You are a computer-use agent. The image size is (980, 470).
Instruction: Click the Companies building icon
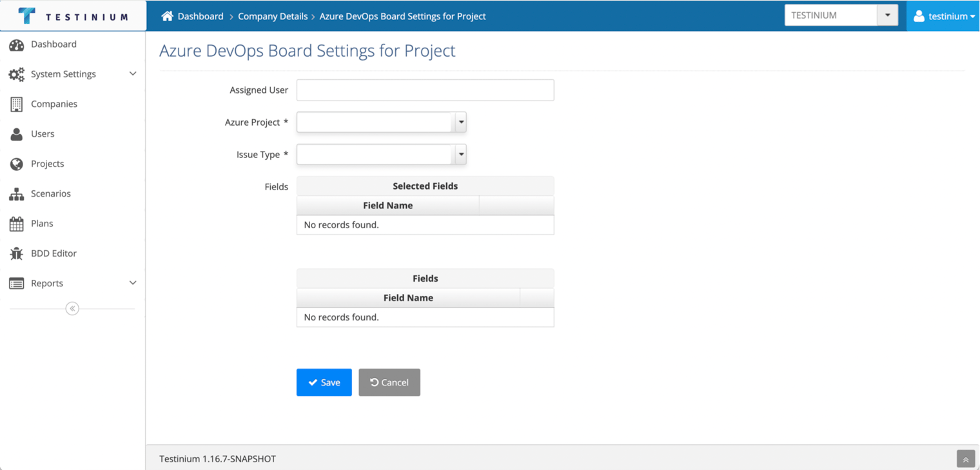coord(17,104)
